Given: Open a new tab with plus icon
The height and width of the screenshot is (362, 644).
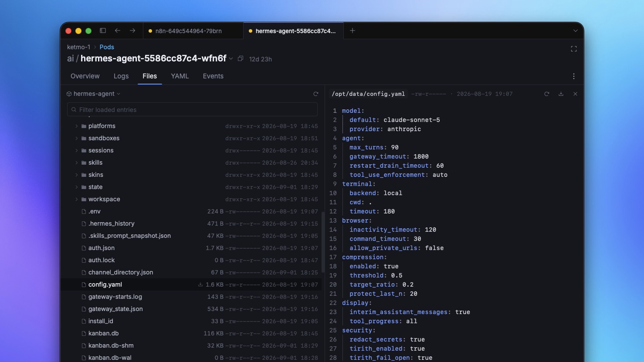Looking at the screenshot, I should click(353, 30).
